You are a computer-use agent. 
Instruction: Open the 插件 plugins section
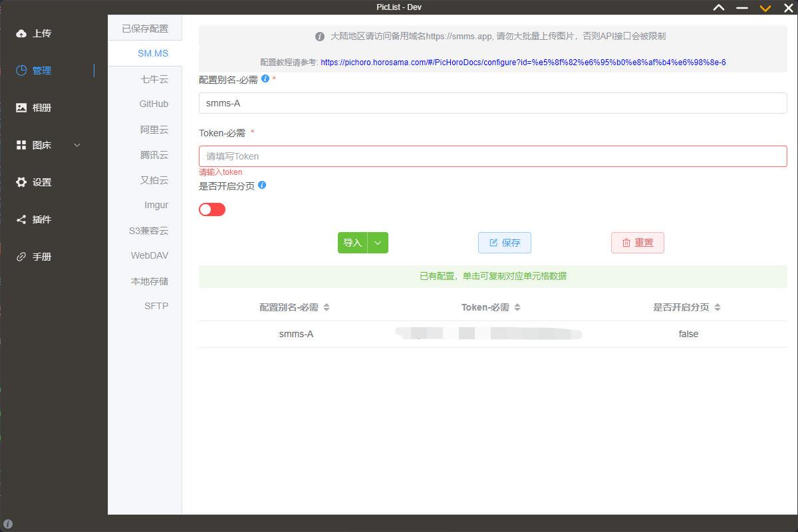[x=35, y=219]
